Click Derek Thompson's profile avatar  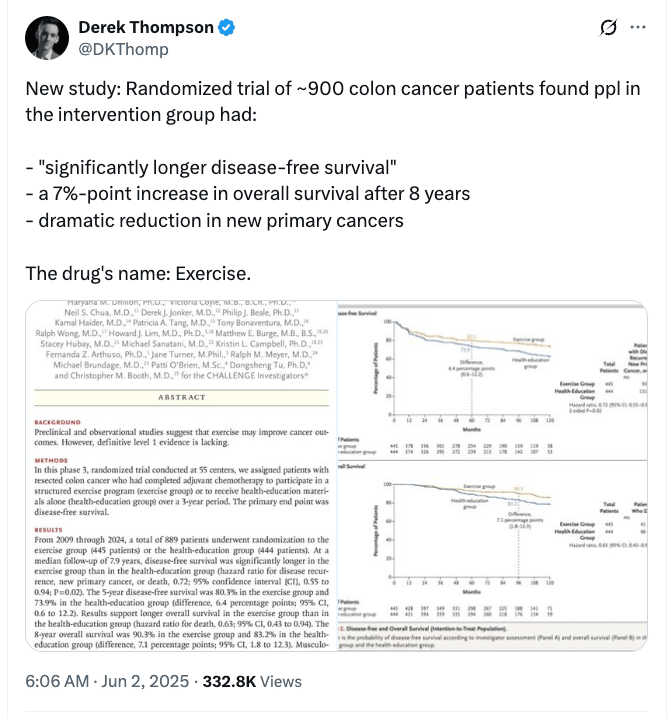47,38
